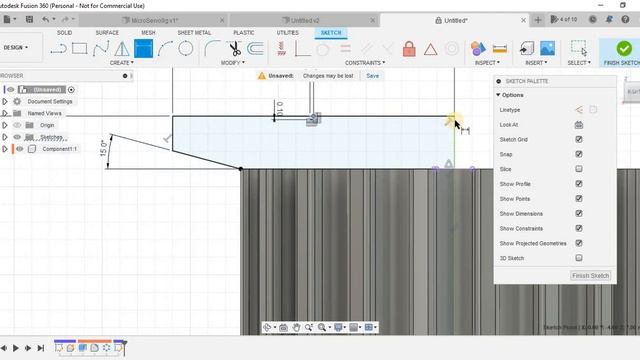Viewport: 640px width, 360px height.
Task: Select the 2-Point Rectangle tool
Action: coord(80,49)
